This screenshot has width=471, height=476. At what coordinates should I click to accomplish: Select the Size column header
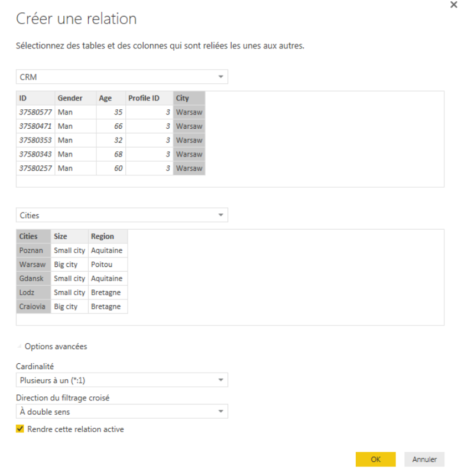[x=69, y=236]
